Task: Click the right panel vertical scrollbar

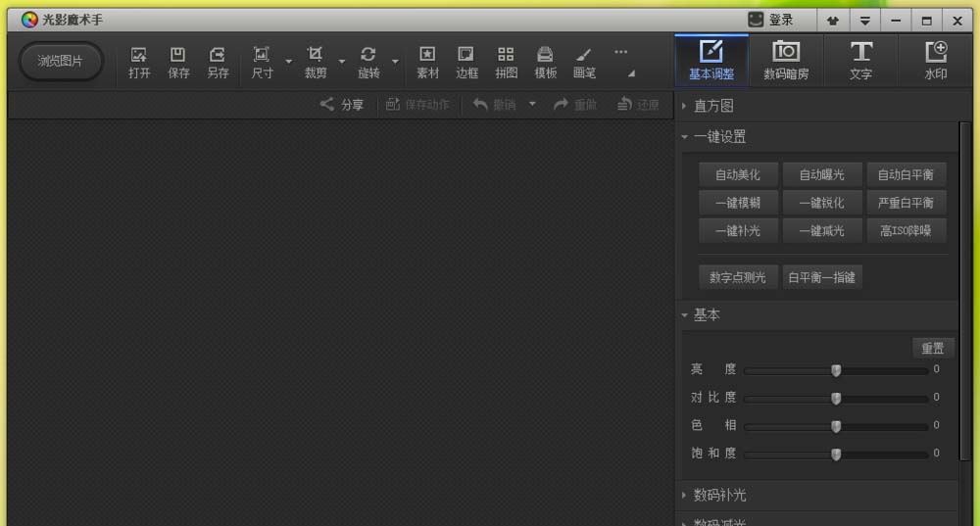Action: 965,291
